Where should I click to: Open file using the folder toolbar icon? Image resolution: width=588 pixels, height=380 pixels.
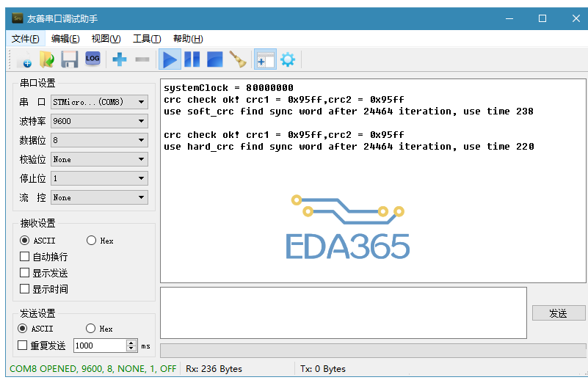coord(47,59)
